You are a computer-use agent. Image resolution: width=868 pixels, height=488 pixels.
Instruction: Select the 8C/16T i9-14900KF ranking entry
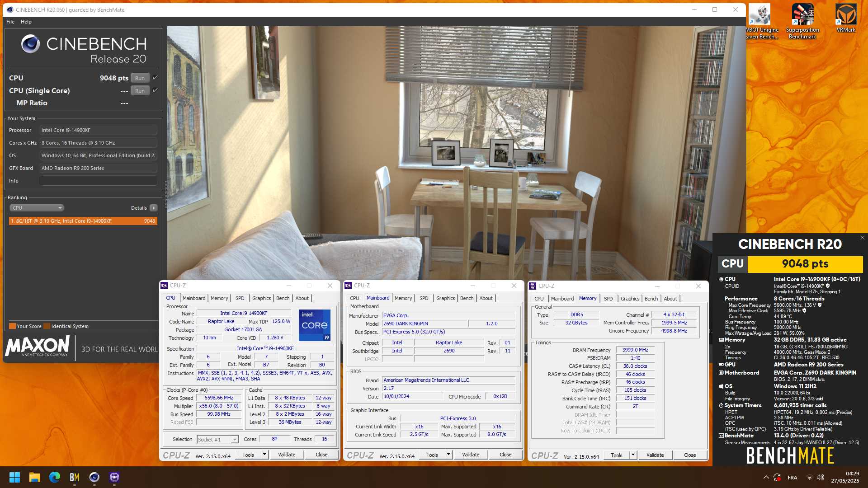(83, 221)
